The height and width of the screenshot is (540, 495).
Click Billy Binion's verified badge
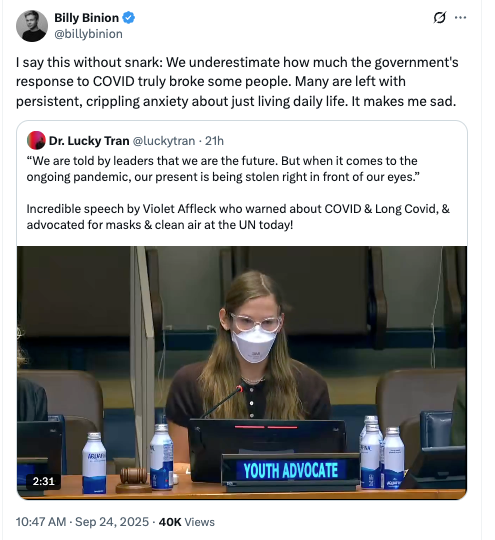pos(128,18)
